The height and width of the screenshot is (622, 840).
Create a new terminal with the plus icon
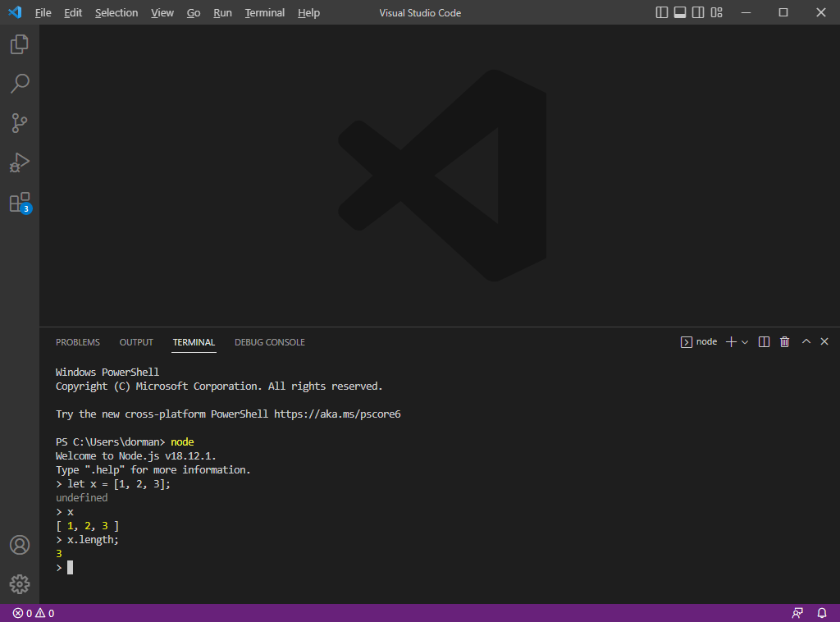point(730,341)
